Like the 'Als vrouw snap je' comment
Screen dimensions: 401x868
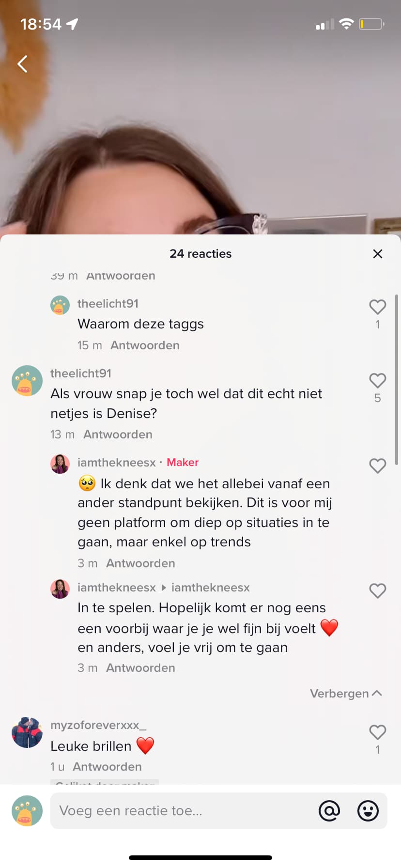point(378,380)
